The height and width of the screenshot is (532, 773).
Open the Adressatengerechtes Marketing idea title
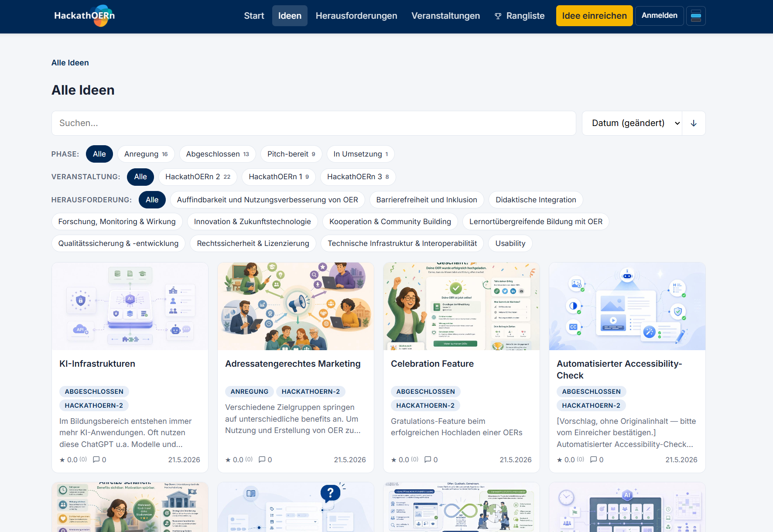[293, 364]
